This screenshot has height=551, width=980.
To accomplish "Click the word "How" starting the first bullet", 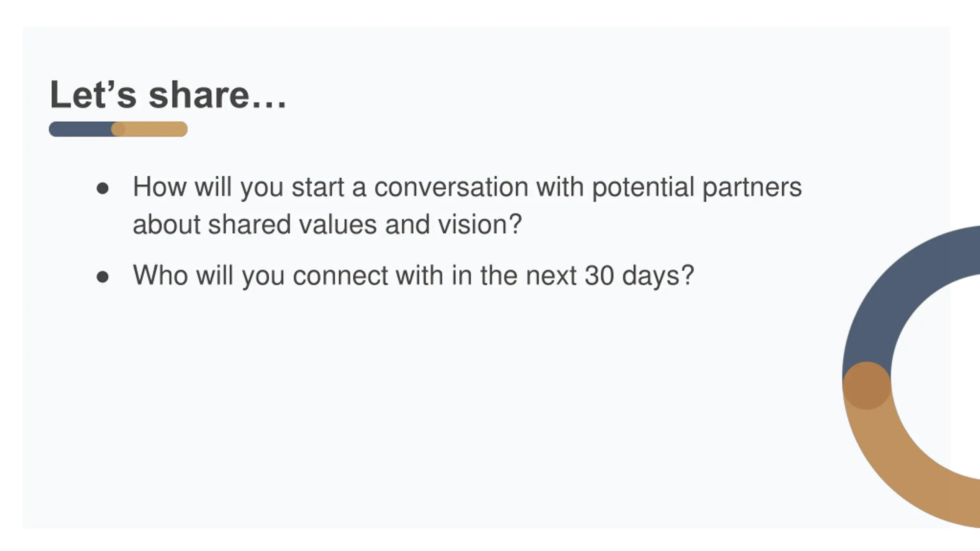I will click(160, 187).
